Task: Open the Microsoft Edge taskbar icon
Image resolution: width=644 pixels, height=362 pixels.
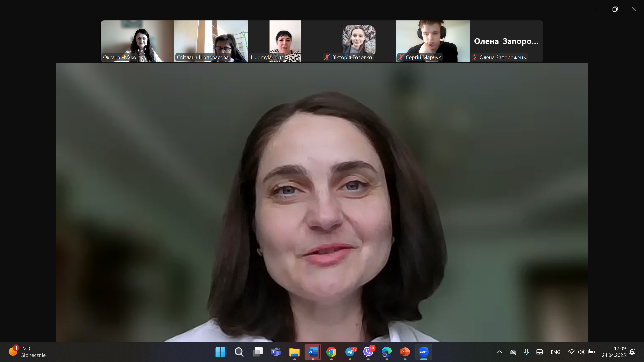Action: [x=387, y=352]
